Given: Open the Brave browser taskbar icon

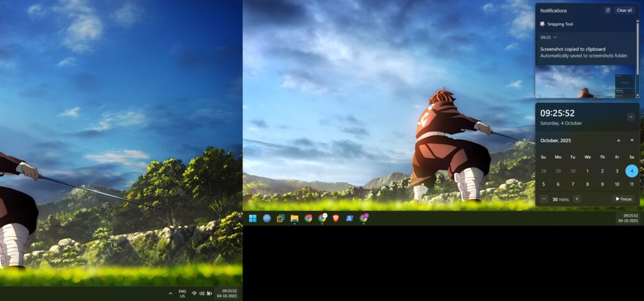Looking at the screenshot, I should pos(336,219).
